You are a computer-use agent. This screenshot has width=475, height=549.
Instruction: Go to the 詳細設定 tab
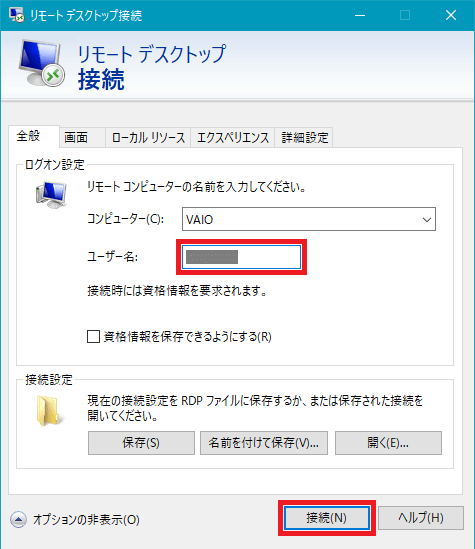pyautogui.click(x=304, y=137)
